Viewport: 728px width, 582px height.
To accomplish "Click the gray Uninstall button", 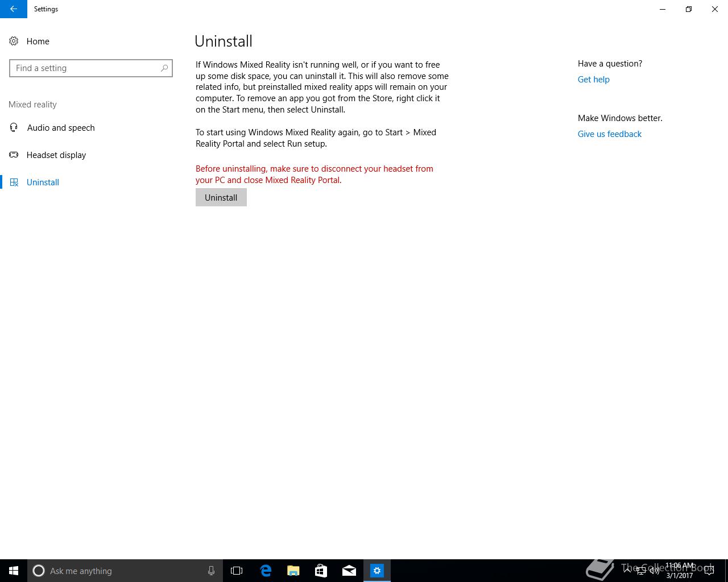I will [221, 198].
